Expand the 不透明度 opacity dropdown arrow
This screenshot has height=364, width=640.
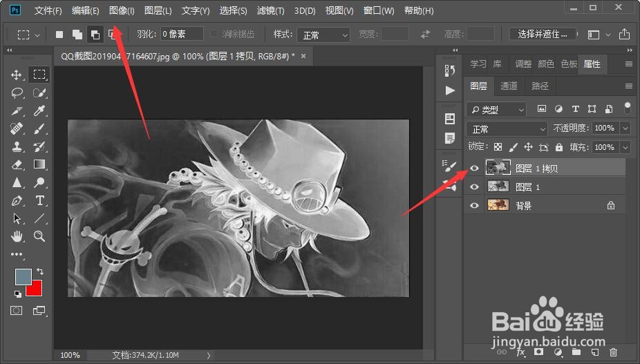[x=625, y=128]
